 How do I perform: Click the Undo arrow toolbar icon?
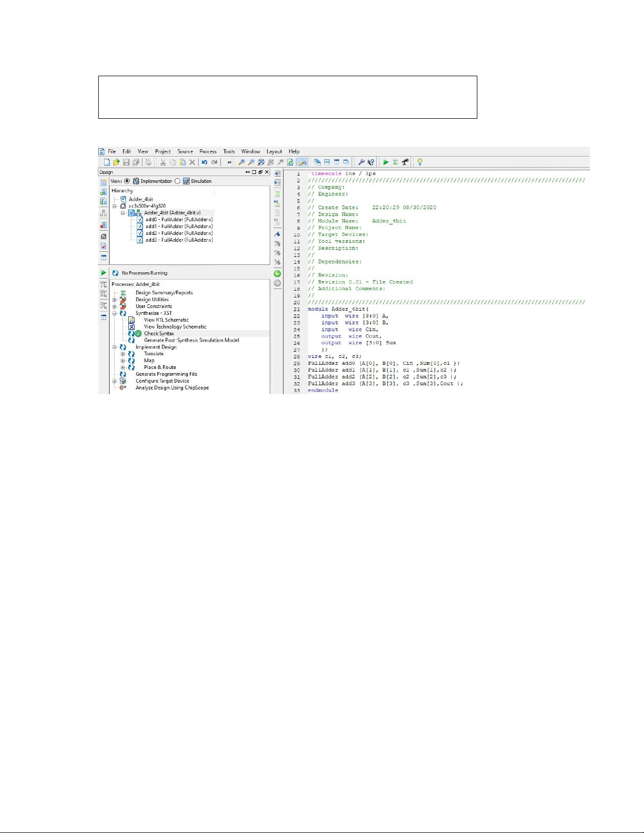tap(205, 162)
